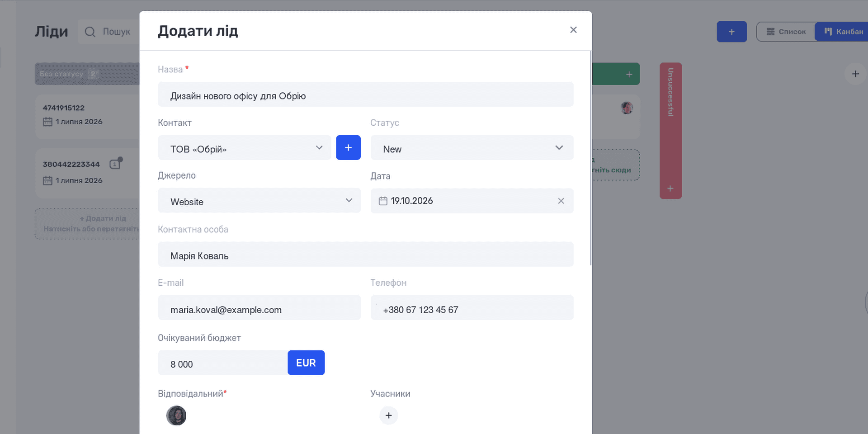Open lead card 380442223344
Viewport: 868px width, 434px height.
click(x=88, y=173)
